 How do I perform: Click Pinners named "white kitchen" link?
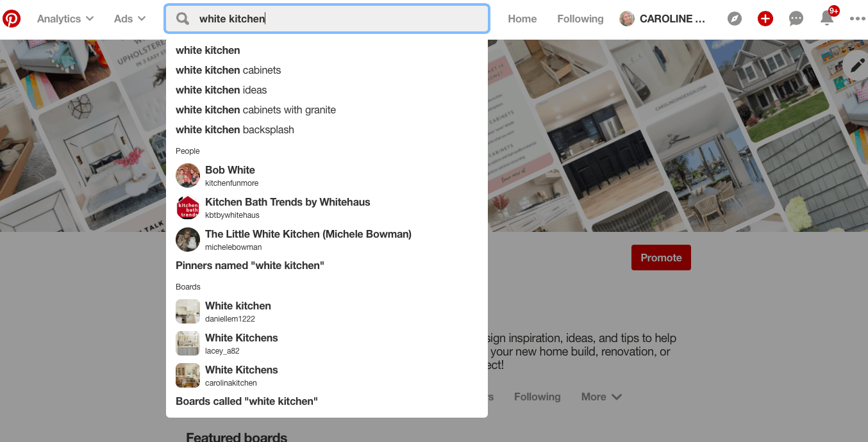tap(250, 266)
